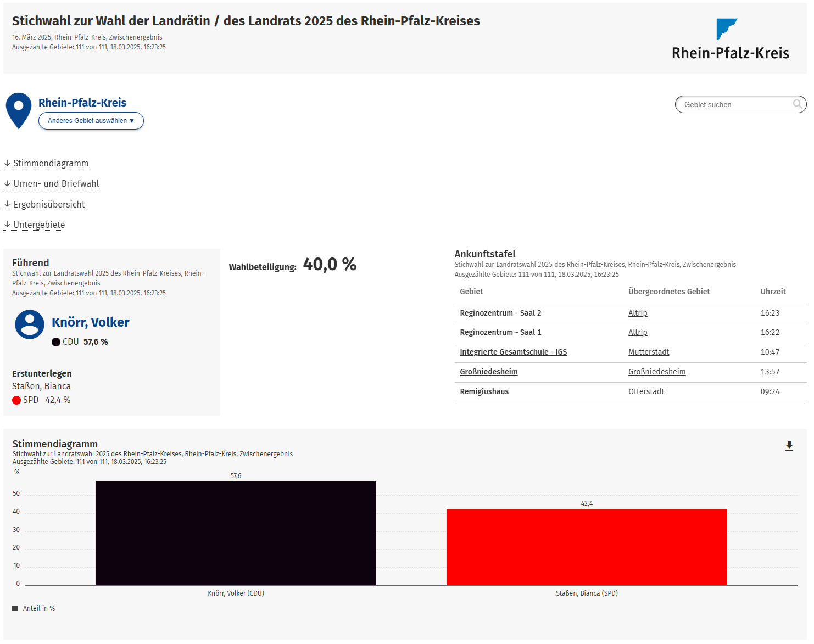Click the Stimmendiagramm panel heading
Image resolution: width=814 pixels, height=644 pixels.
click(x=55, y=444)
